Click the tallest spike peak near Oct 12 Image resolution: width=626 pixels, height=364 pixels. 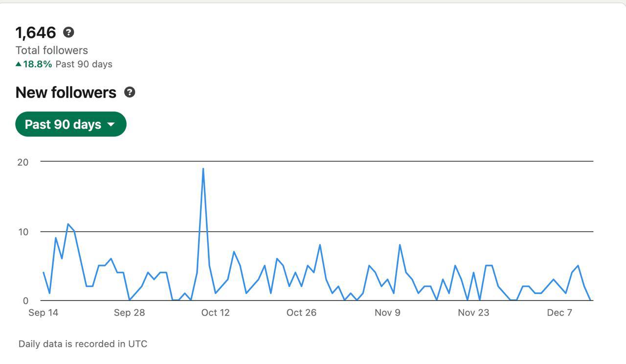(203, 169)
